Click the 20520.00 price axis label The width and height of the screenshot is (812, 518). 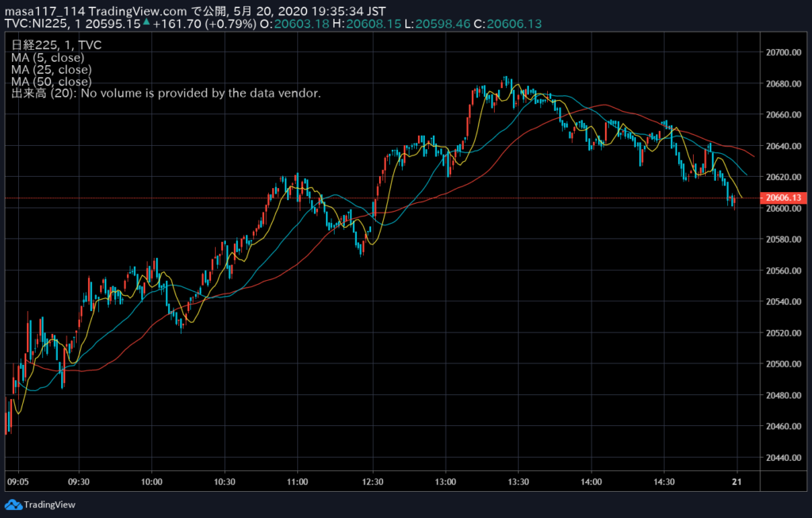(783, 332)
